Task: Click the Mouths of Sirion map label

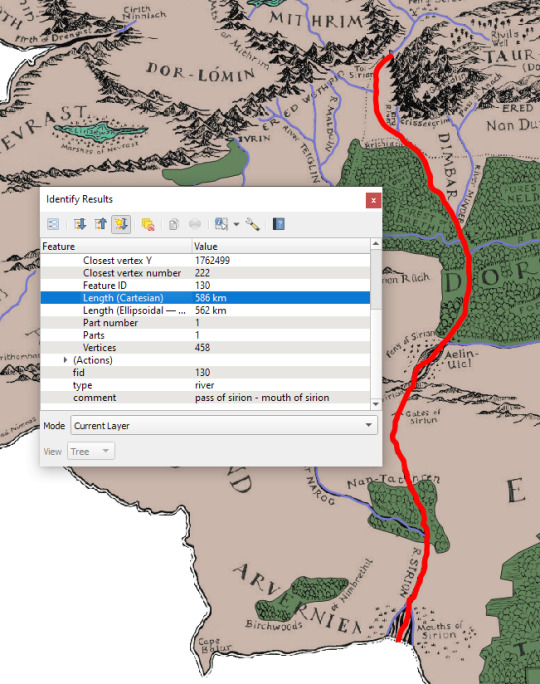Action: (438, 631)
